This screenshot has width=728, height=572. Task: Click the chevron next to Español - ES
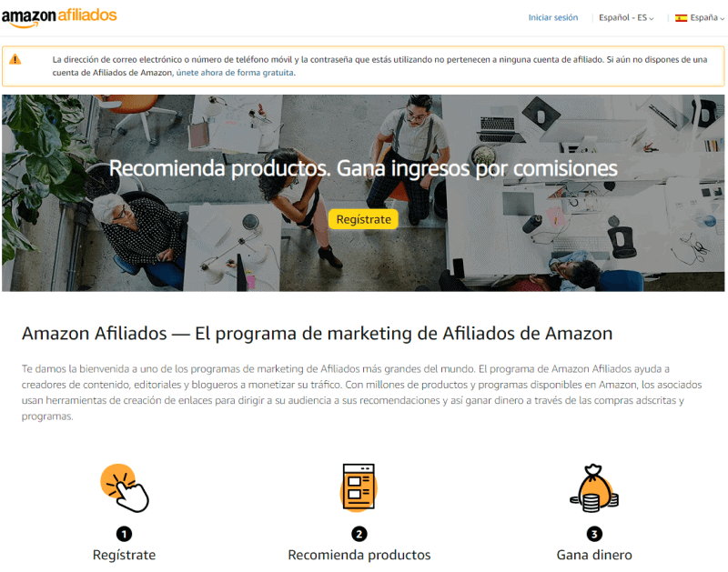click(x=652, y=18)
